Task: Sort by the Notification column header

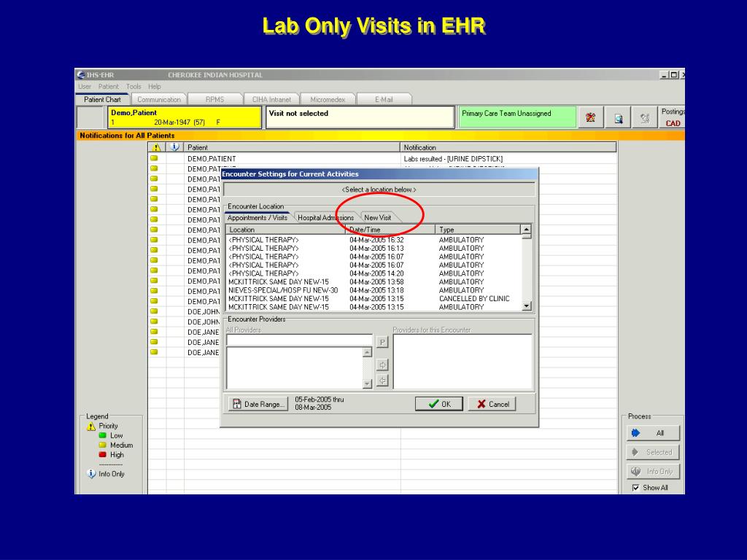Action: coord(508,147)
